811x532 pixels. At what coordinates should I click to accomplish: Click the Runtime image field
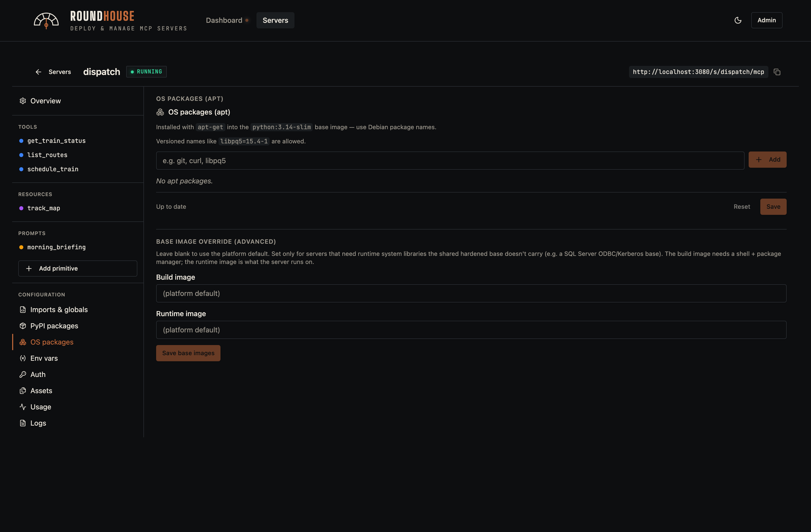point(471,330)
